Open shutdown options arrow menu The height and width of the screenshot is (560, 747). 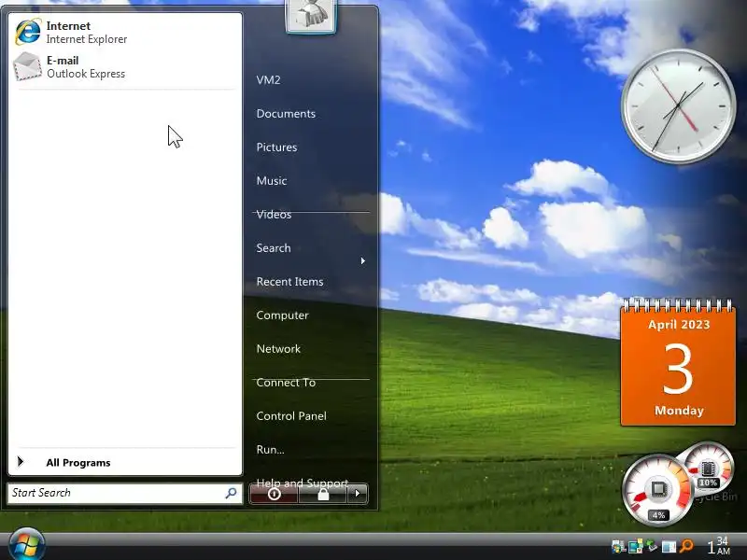point(358,494)
